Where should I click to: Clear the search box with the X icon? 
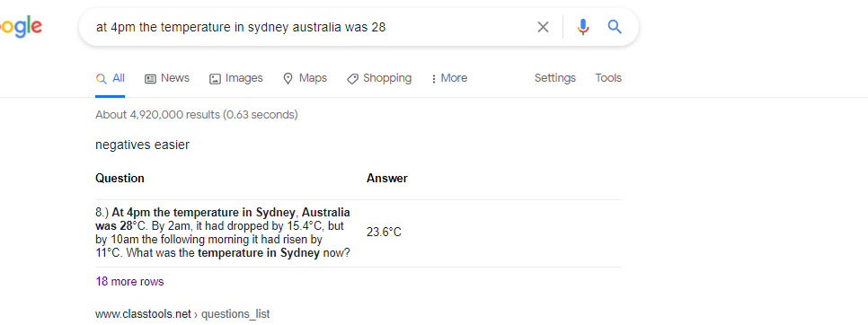click(x=543, y=27)
